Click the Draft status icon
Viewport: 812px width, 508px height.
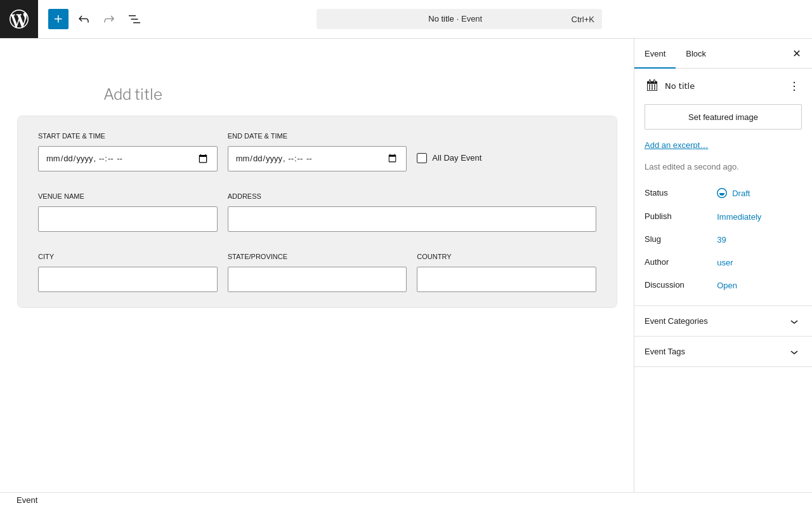[722, 193]
